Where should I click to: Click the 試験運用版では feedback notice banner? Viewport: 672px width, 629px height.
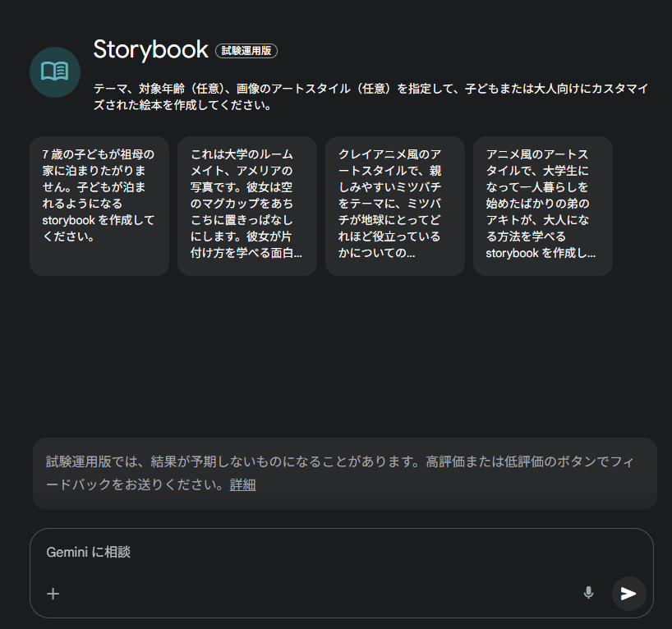point(344,473)
